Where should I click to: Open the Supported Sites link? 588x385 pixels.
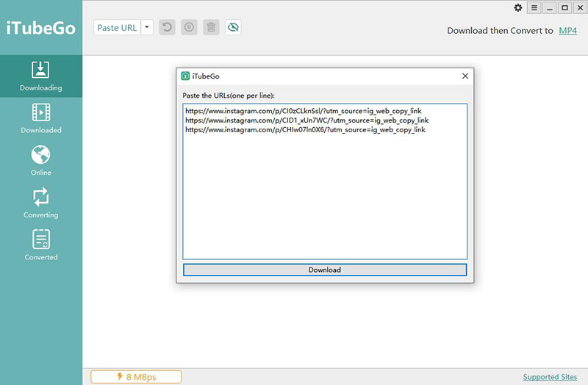pos(550,377)
